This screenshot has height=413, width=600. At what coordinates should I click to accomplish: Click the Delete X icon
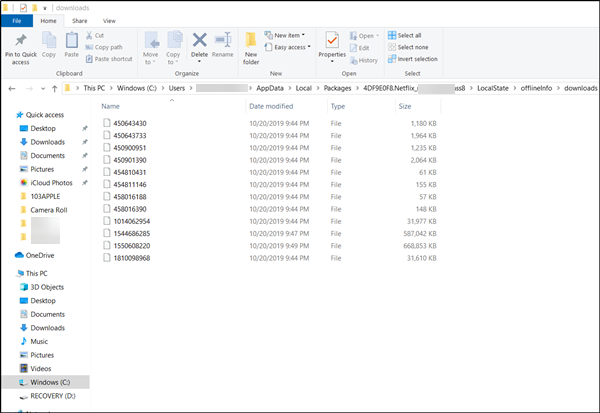click(x=199, y=40)
